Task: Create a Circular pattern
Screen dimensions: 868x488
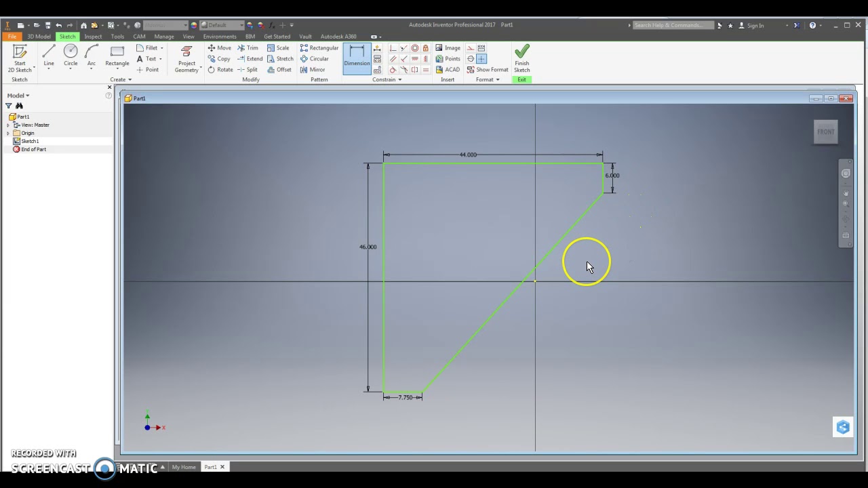Action: pos(315,59)
